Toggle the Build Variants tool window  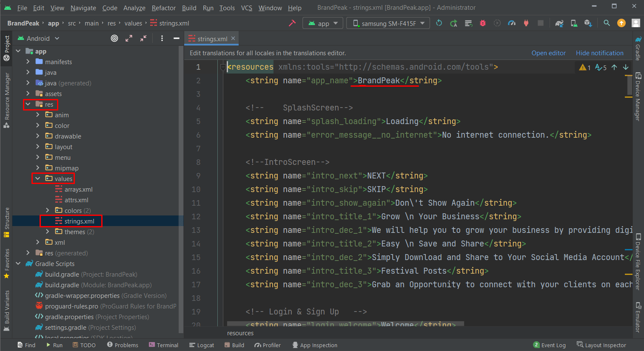point(6,310)
